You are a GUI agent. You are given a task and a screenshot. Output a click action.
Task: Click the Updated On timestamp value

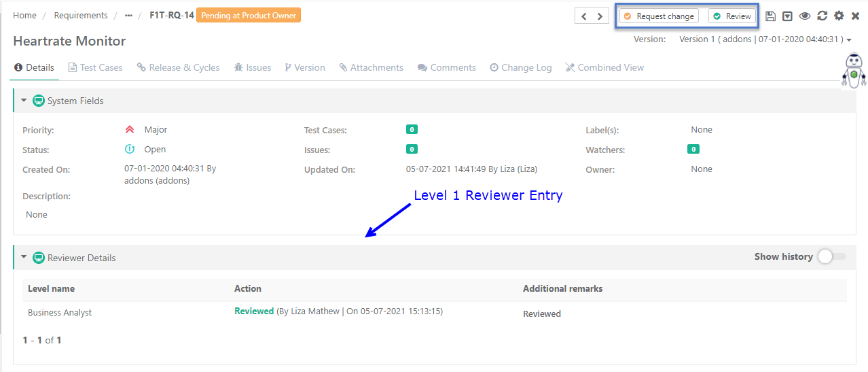click(471, 169)
